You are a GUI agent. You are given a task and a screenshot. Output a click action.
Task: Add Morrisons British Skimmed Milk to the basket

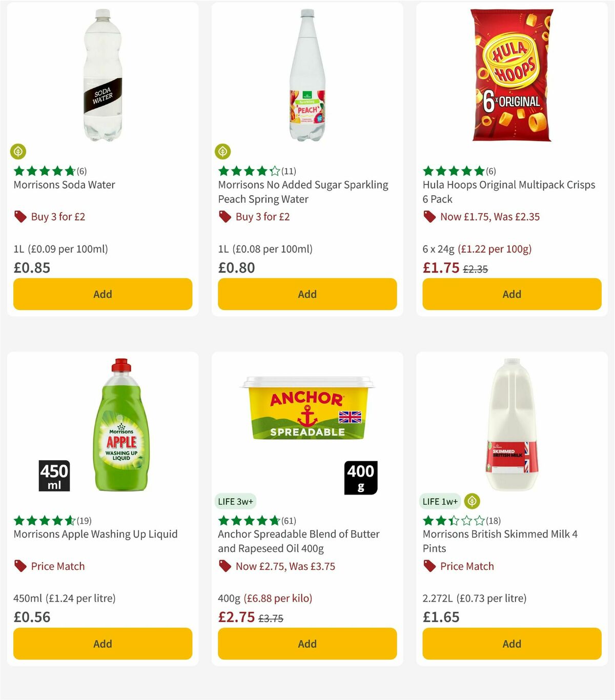pyautogui.click(x=511, y=644)
